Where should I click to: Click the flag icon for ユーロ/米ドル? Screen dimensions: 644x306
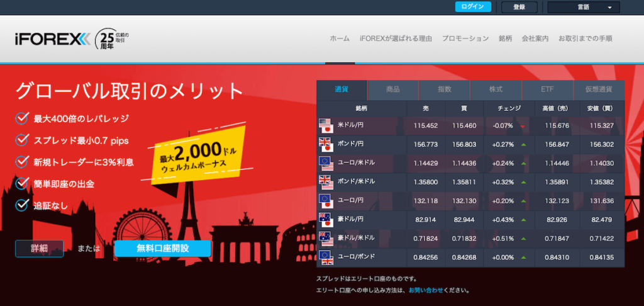(x=325, y=163)
